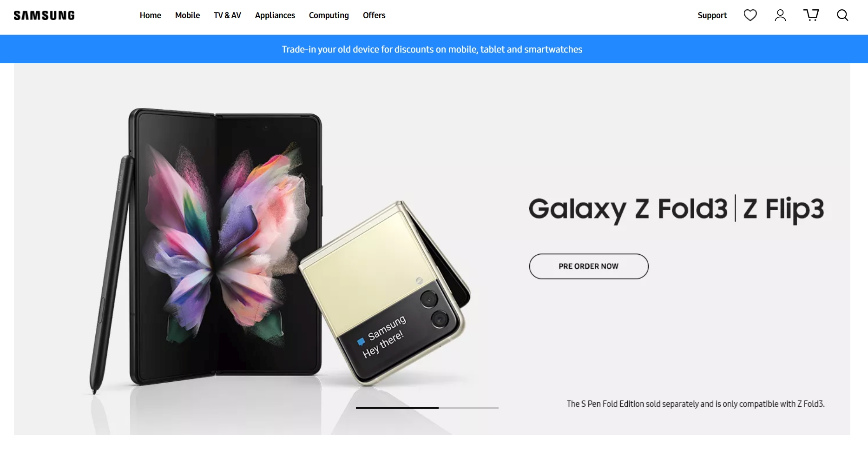The image size is (868, 451).
Task: Open the shopping cart icon
Action: [x=811, y=15]
